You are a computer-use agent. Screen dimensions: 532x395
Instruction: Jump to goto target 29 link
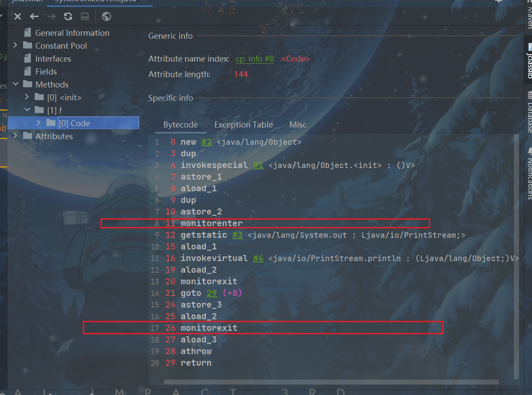coord(211,293)
